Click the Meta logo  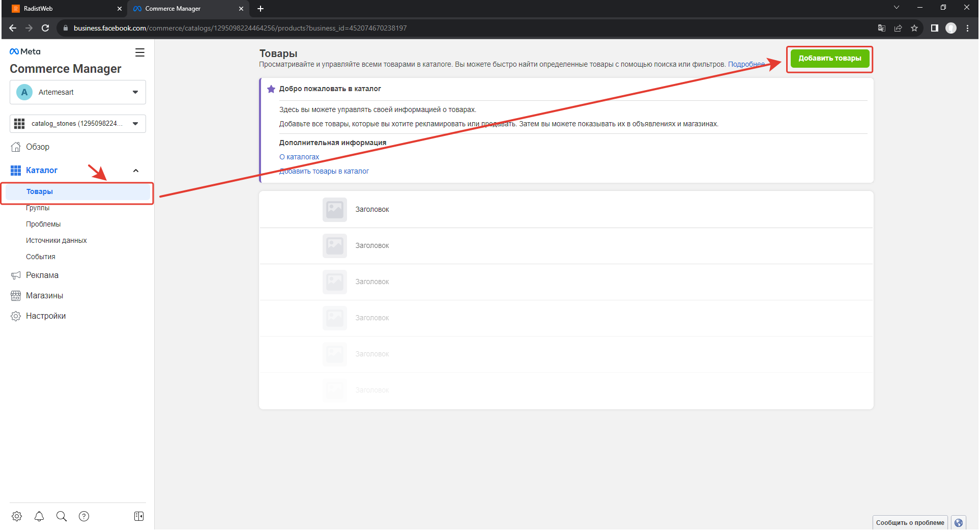coord(25,51)
